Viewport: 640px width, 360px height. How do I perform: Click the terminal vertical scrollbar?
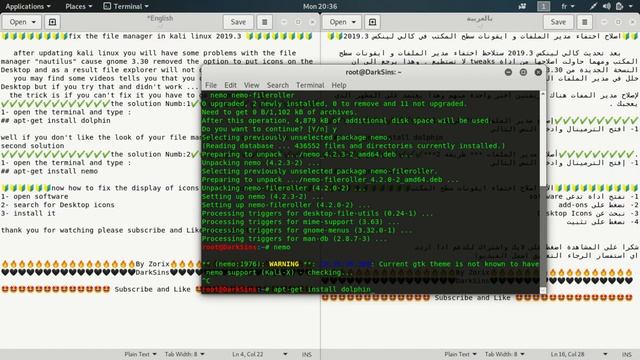click(543, 192)
